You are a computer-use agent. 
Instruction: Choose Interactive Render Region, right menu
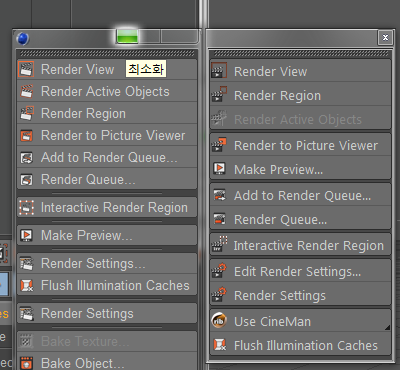click(x=309, y=245)
